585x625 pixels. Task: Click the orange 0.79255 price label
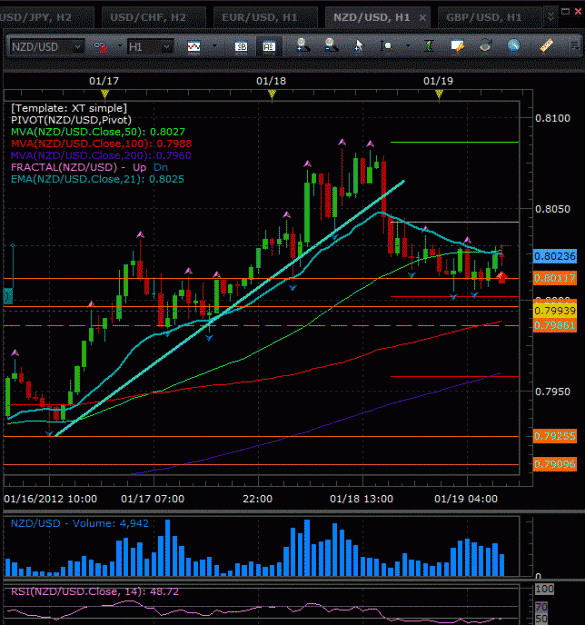555,436
